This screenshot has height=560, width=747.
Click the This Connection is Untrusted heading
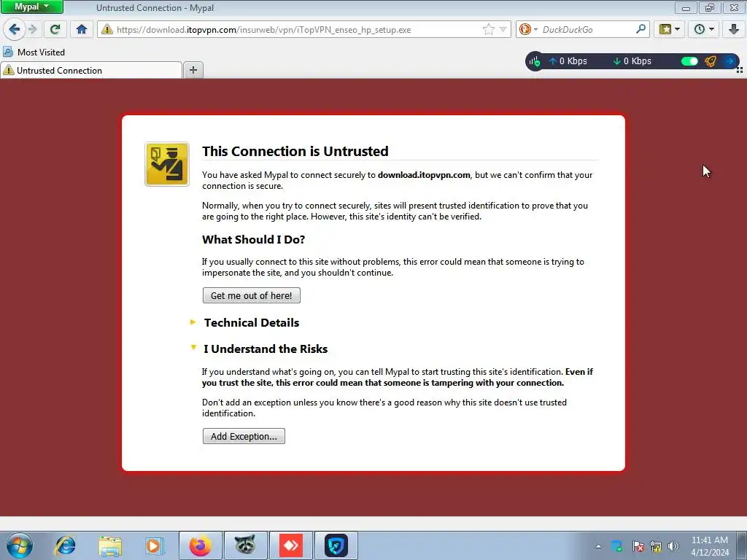(x=295, y=151)
